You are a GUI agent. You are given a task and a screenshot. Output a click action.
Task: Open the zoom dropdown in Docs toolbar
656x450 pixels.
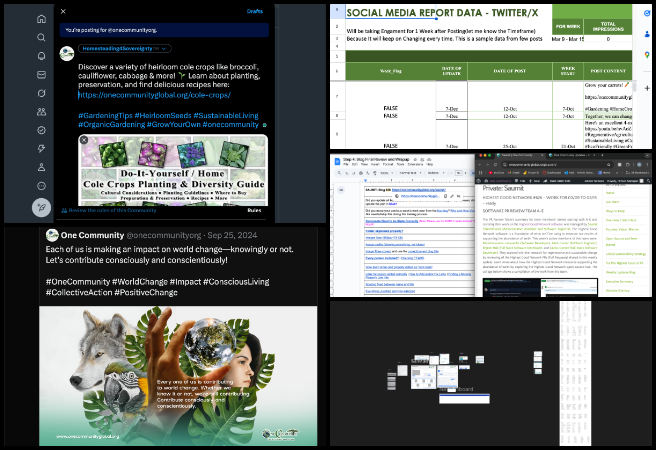pyautogui.click(x=387, y=173)
